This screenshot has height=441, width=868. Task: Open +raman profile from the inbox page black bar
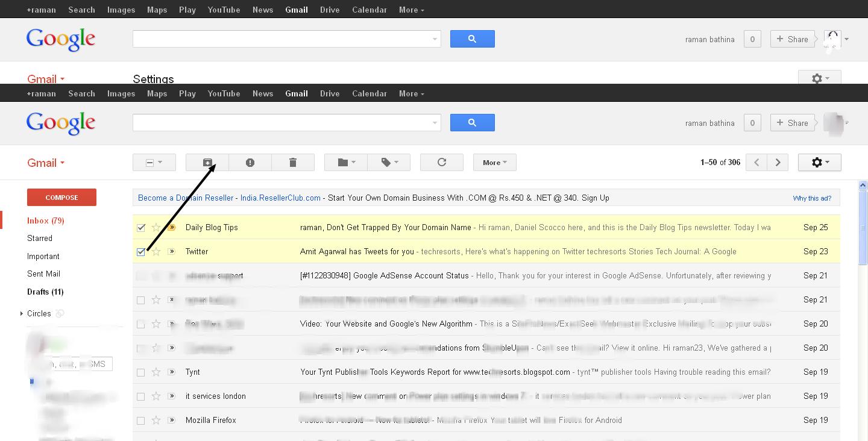[42, 93]
